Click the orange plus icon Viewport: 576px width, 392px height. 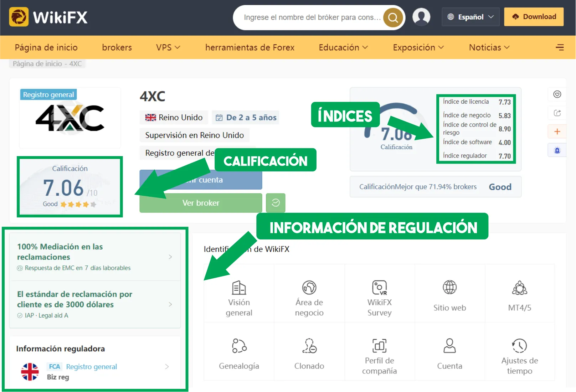pos(557,131)
